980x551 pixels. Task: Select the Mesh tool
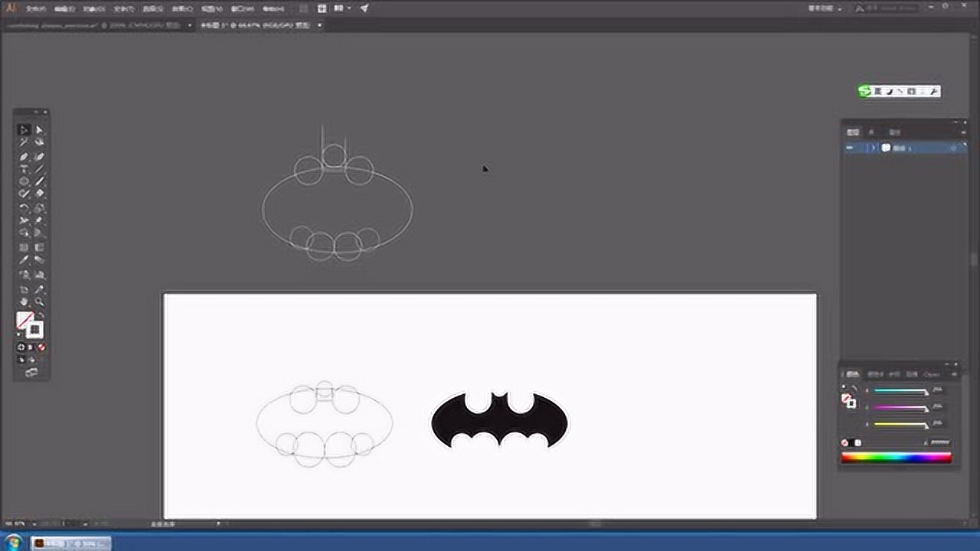[x=24, y=248]
